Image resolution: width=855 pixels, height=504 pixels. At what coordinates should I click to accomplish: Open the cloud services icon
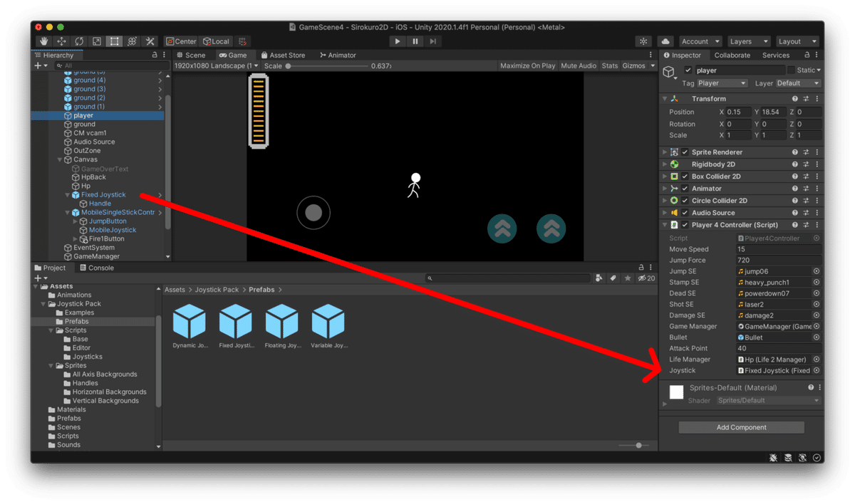[665, 41]
